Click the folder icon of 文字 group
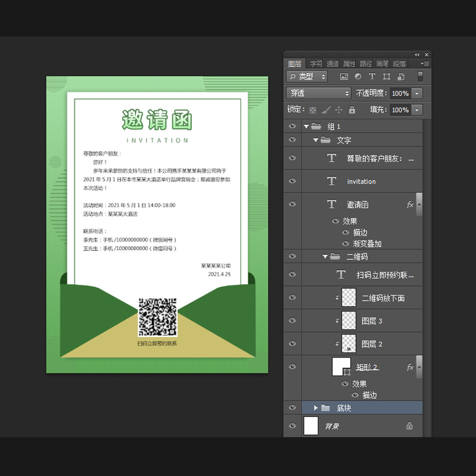Image resolution: width=476 pixels, height=476 pixels. click(x=326, y=140)
